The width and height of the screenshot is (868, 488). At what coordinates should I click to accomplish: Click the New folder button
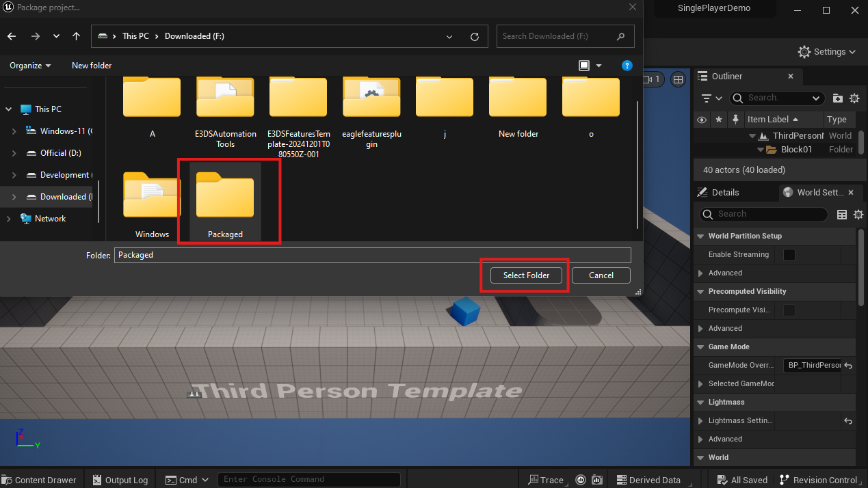pyautogui.click(x=92, y=66)
